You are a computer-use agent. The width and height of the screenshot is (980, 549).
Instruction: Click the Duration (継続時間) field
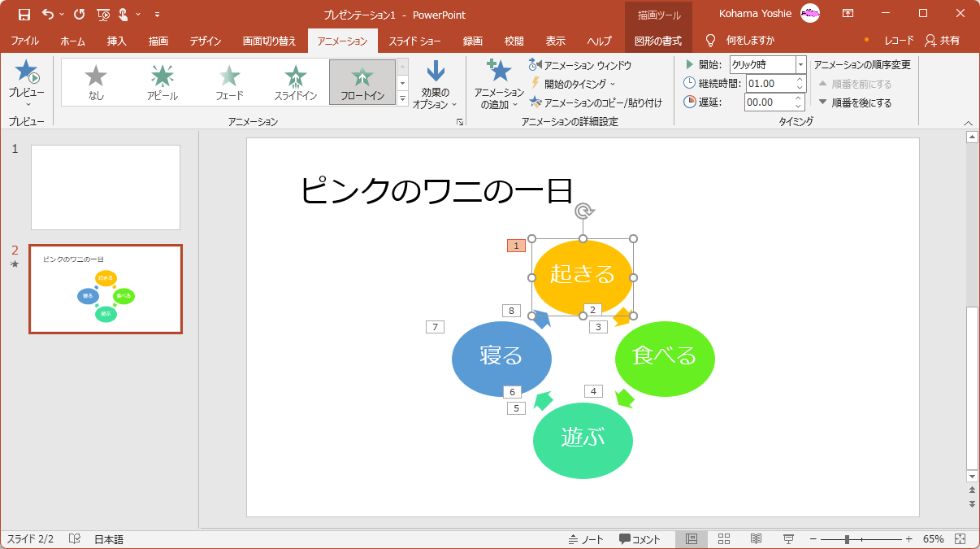click(x=769, y=83)
